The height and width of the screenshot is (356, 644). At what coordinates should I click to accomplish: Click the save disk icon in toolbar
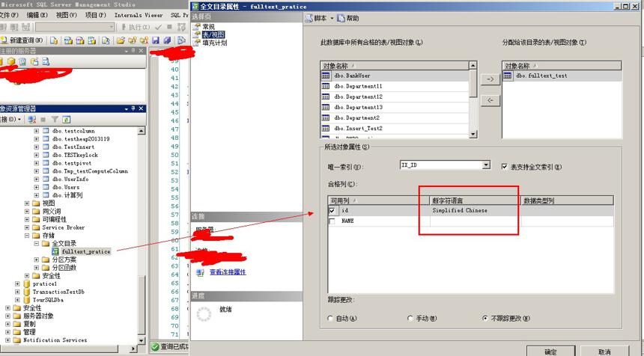pyautogui.click(x=155, y=40)
